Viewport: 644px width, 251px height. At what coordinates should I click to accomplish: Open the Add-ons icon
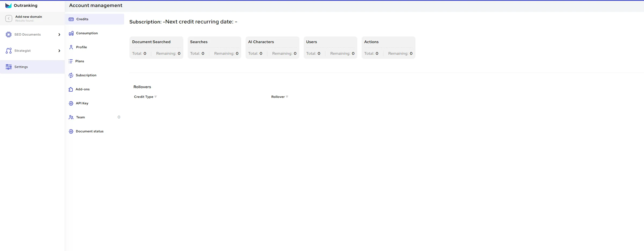click(71, 89)
